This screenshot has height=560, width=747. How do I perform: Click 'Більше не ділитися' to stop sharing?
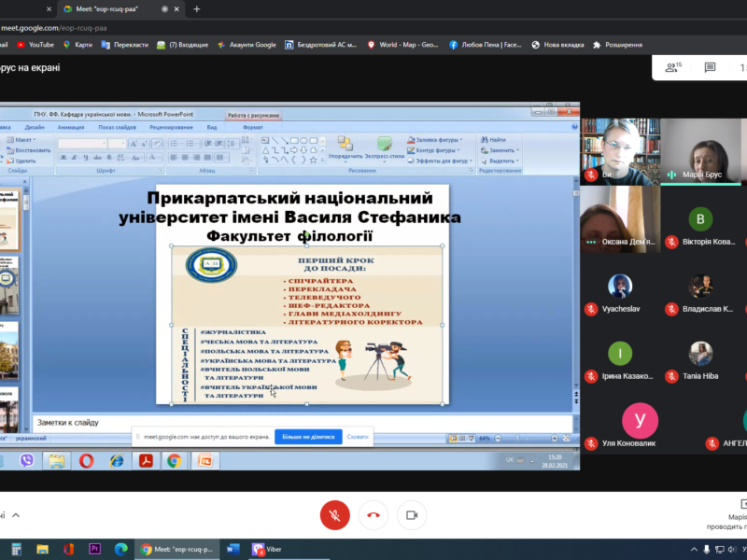(x=308, y=437)
